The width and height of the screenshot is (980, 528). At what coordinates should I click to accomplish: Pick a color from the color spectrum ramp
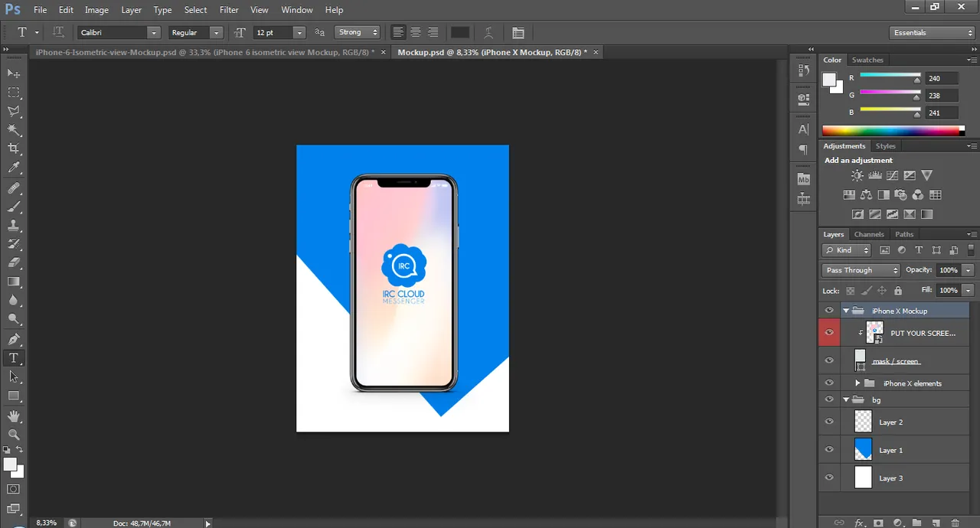click(x=893, y=131)
